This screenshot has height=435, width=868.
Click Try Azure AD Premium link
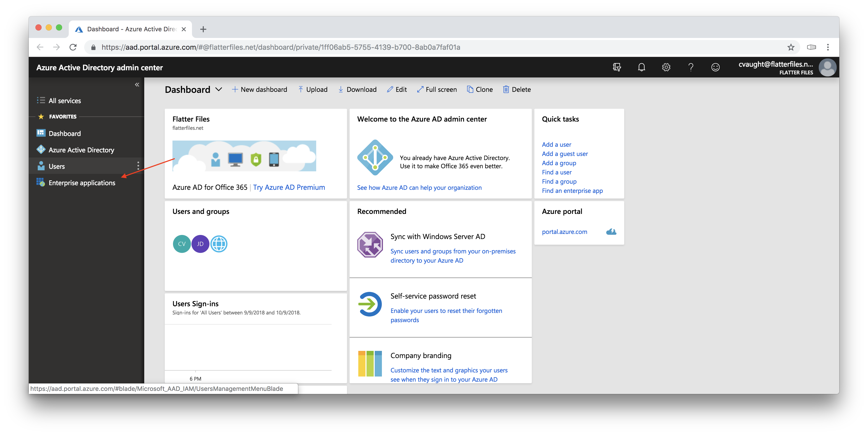click(x=289, y=187)
